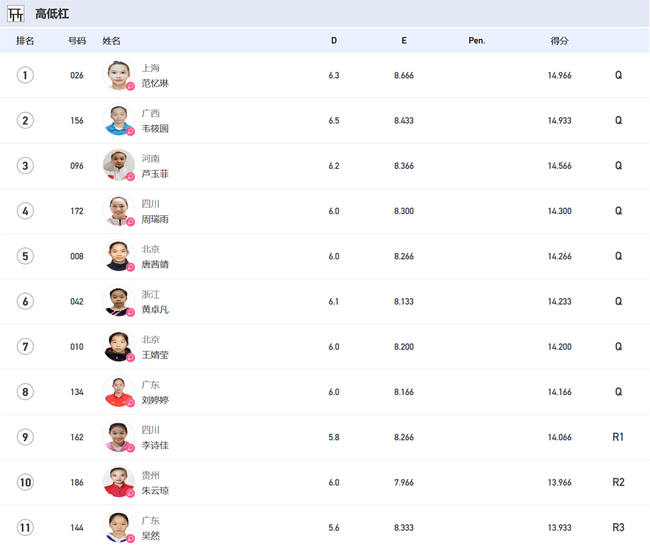Click pink gender badge on 黄卓凡's photo

(x=130, y=312)
